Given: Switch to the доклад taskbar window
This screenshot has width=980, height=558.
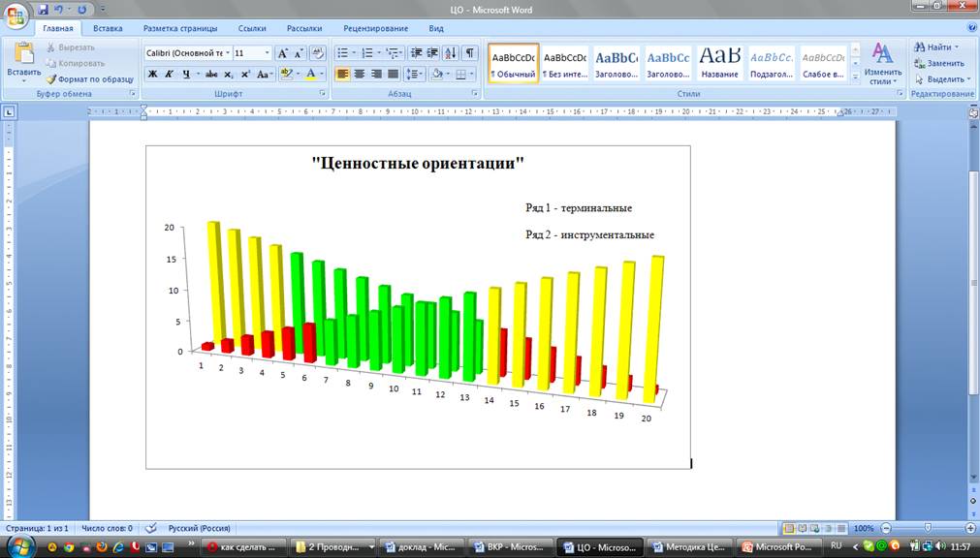Looking at the screenshot, I should 417,546.
